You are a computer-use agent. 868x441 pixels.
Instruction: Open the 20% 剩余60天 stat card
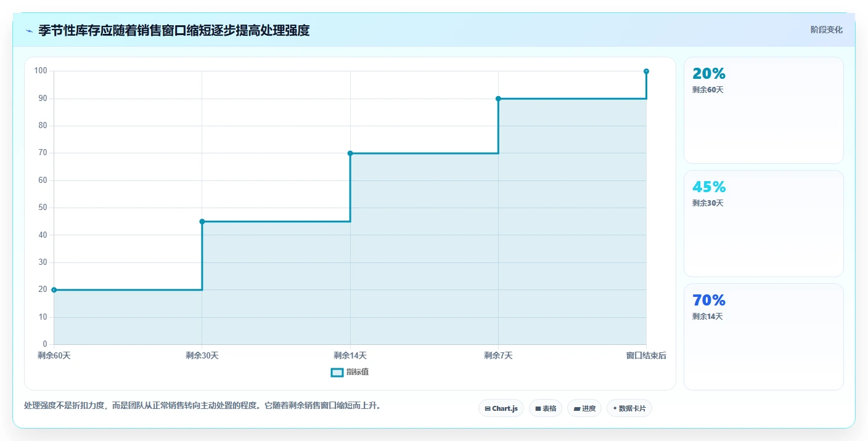click(764, 110)
